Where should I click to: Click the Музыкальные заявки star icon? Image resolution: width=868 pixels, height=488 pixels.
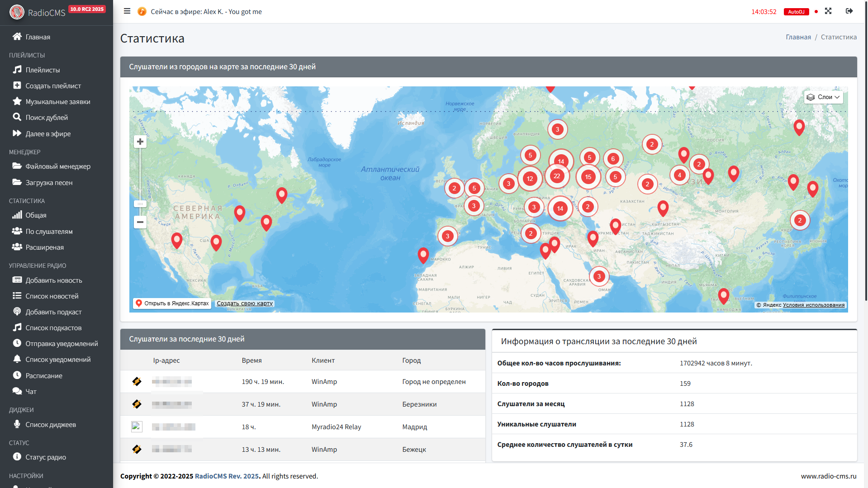click(17, 101)
